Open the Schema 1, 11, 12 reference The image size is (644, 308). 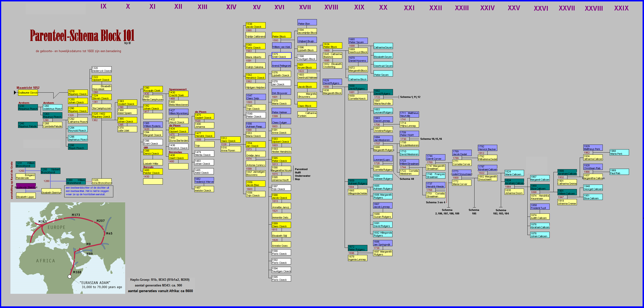click(x=410, y=97)
